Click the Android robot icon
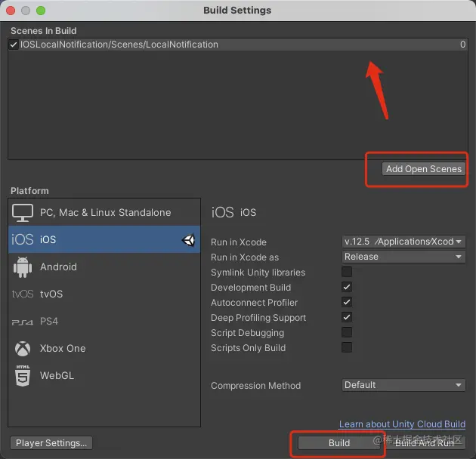 (23, 267)
